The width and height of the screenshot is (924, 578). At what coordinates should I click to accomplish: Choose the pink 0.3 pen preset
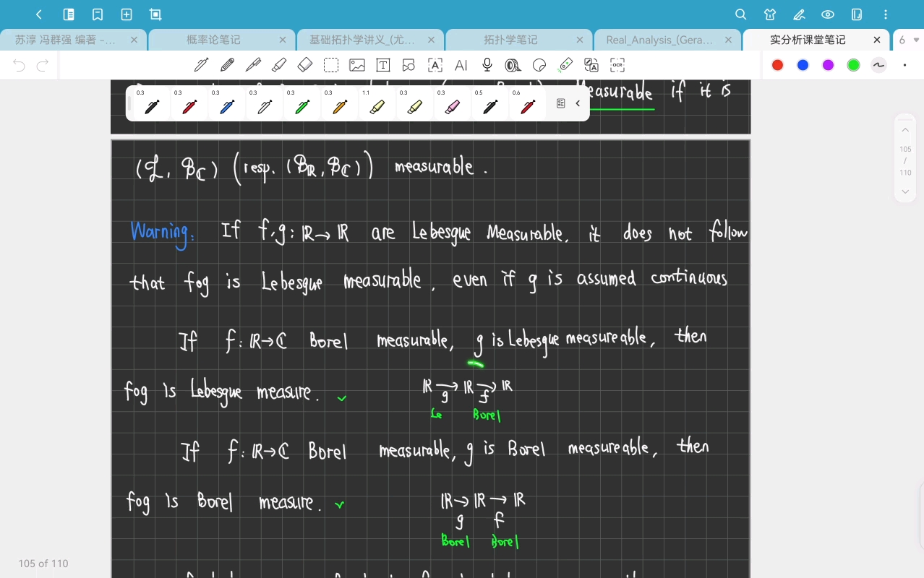coord(453,103)
